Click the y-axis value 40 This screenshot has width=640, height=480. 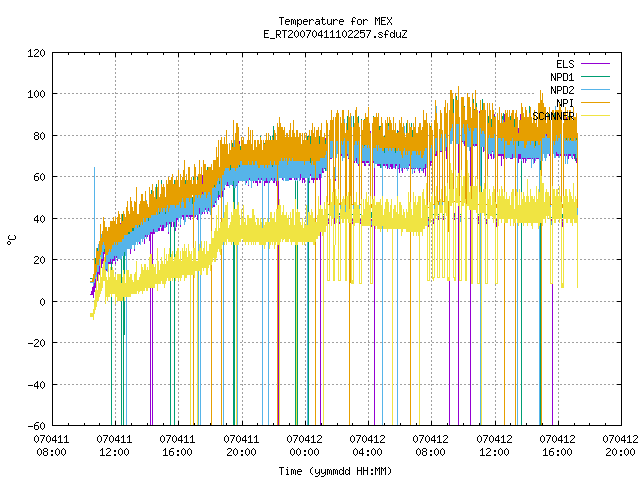[39, 219]
